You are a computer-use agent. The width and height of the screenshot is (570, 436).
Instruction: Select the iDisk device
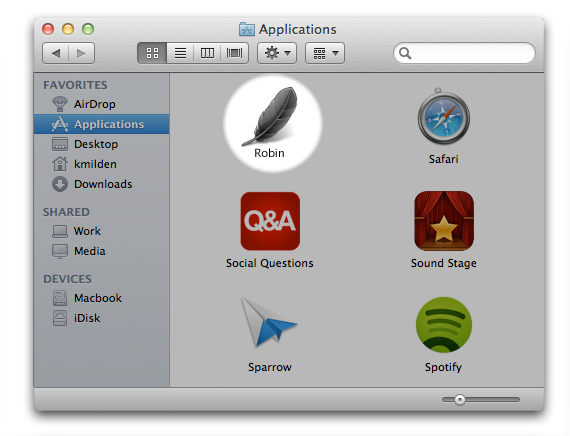pyautogui.click(x=101, y=318)
